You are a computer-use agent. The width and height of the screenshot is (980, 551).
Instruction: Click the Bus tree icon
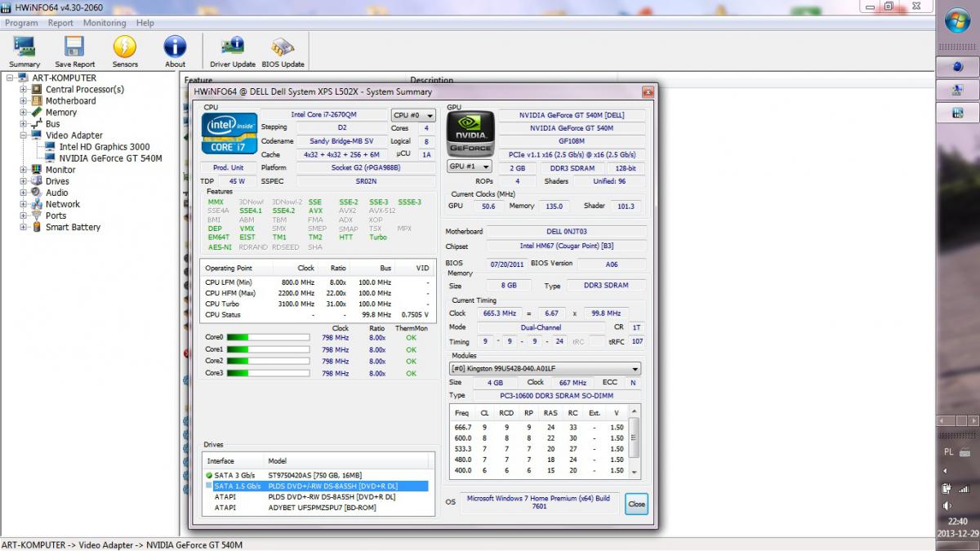click(37, 124)
